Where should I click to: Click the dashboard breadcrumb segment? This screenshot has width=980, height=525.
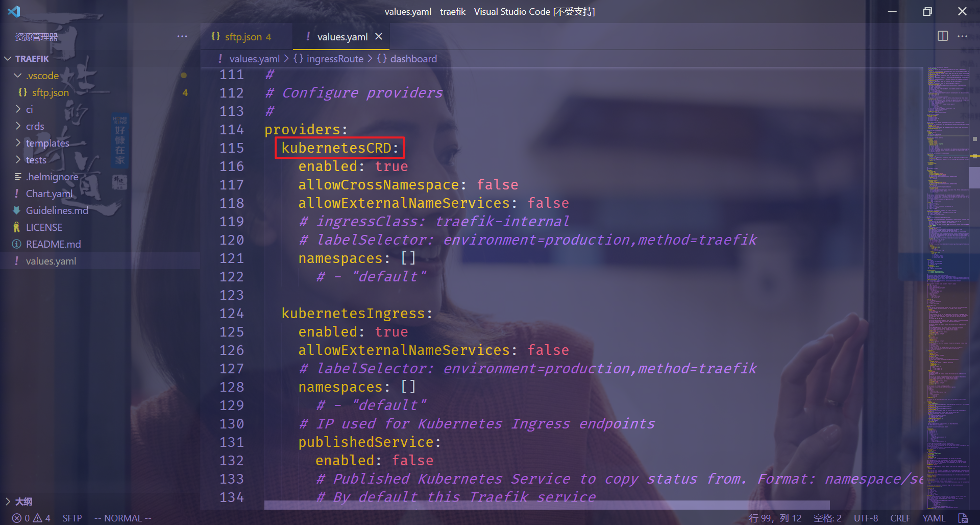pos(413,59)
